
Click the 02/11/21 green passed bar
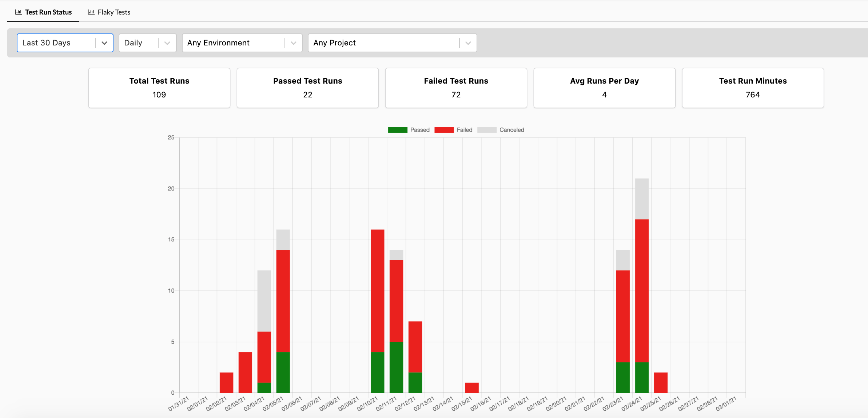[396, 367]
